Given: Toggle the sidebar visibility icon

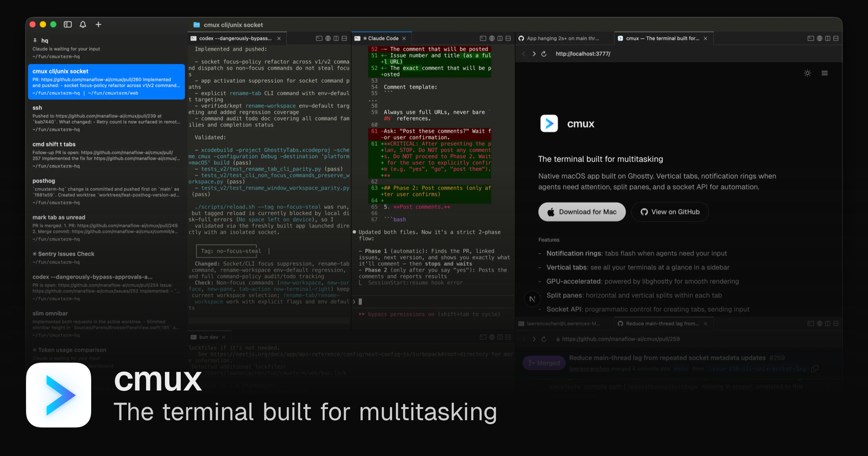Looking at the screenshot, I should tap(68, 25).
